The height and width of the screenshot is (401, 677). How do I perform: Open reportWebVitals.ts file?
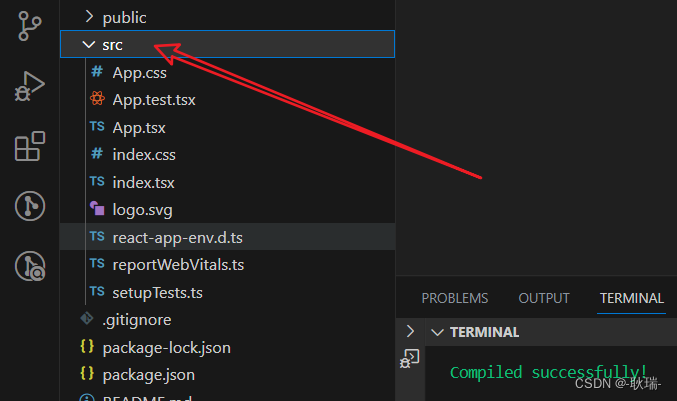(178, 265)
